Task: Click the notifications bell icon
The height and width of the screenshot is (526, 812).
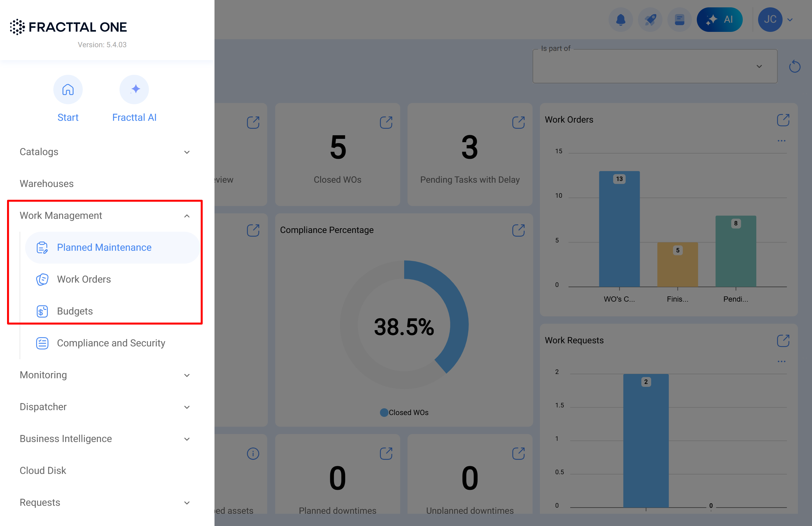Action: pyautogui.click(x=620, y=20)
